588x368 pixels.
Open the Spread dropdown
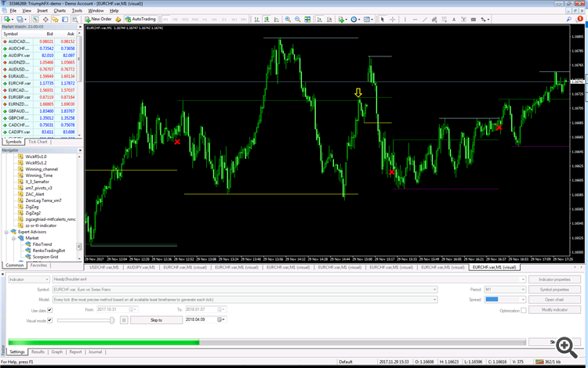point(505,300)
